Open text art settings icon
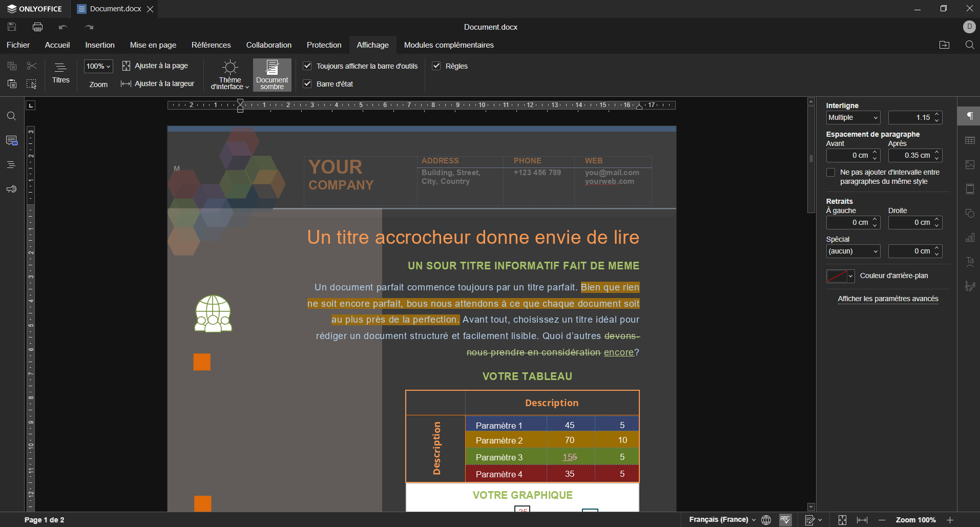This screenshot has height=527, width=980. (x=969, y=262)
